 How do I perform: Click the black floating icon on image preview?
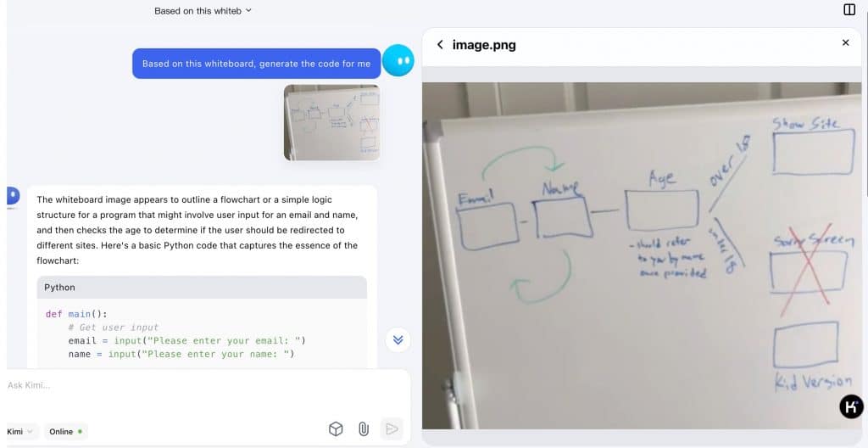tap(851, 407)
